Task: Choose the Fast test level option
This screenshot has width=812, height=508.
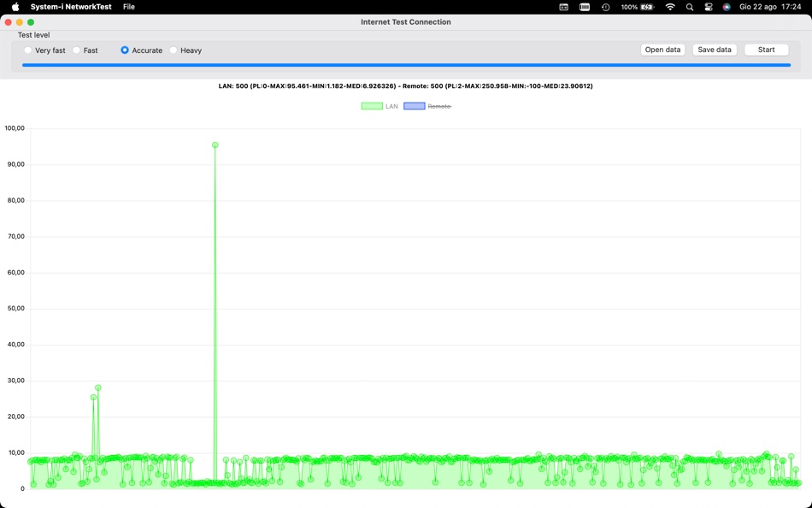Action: click(x=76, y=50)
